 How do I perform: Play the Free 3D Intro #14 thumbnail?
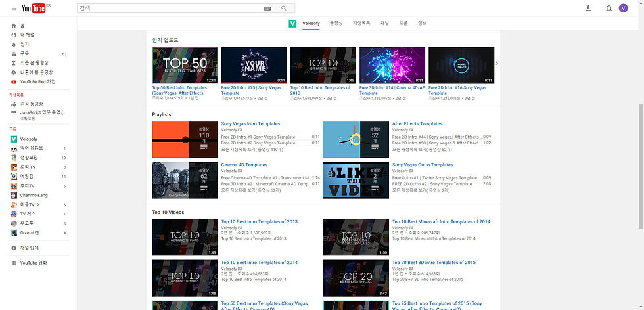392,65
